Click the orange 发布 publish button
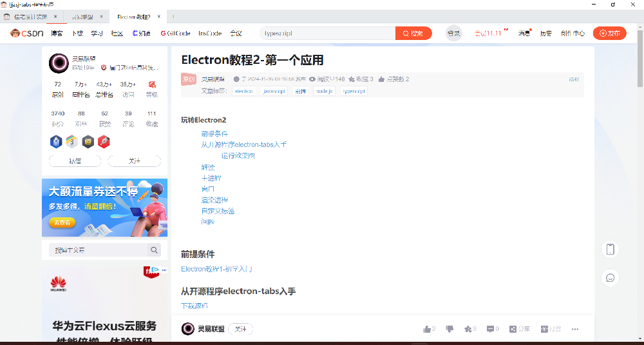644x345 pixels. pos(609,34)
